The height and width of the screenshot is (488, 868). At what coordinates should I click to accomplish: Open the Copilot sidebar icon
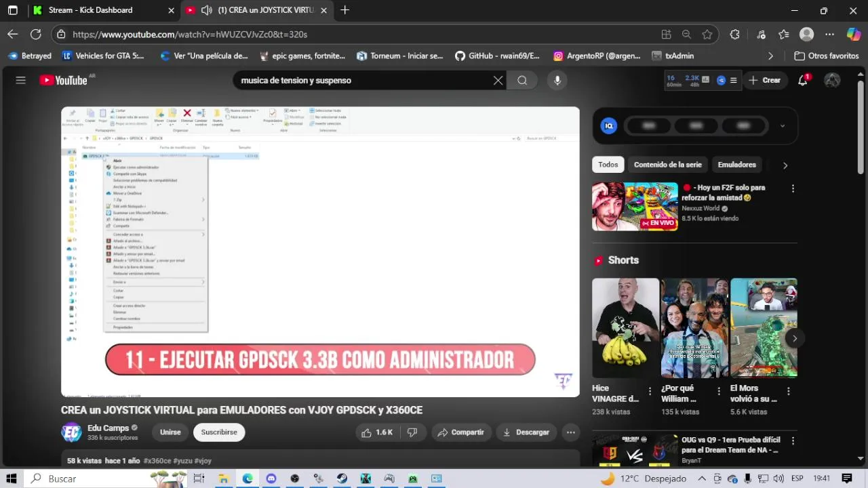click(854, 34)
